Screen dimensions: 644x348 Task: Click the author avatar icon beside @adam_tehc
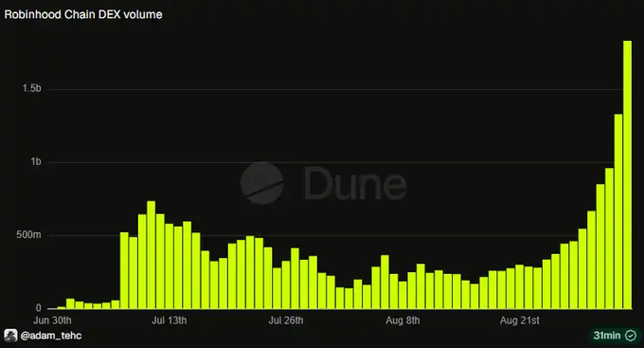point(10,336)
